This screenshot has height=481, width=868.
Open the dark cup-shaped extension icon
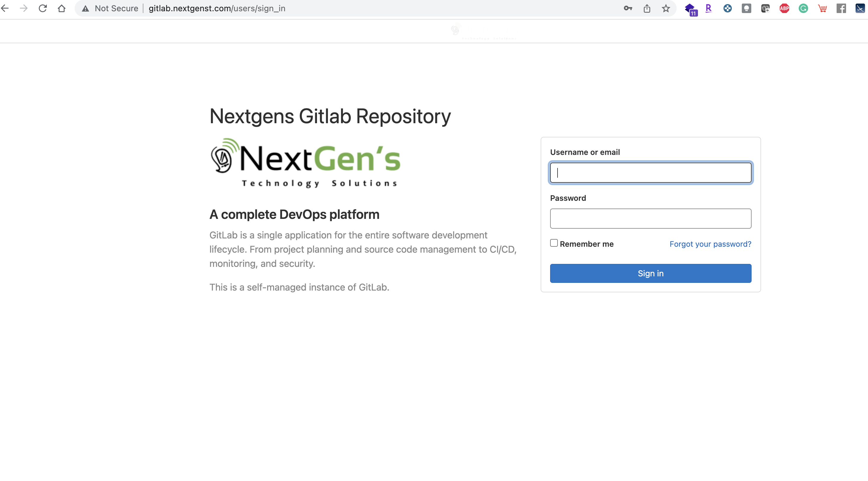(765, 8)
